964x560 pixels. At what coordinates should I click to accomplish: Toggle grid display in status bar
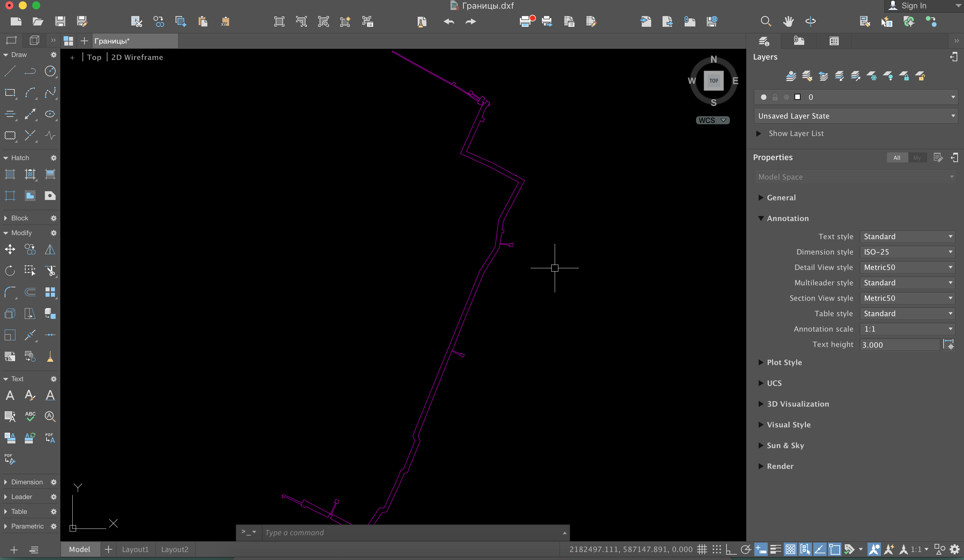click(x=702, y=550)
